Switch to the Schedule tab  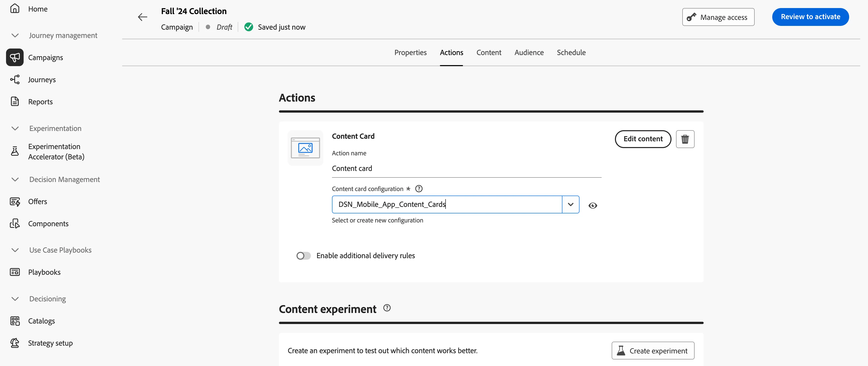(x=571, y=53)
